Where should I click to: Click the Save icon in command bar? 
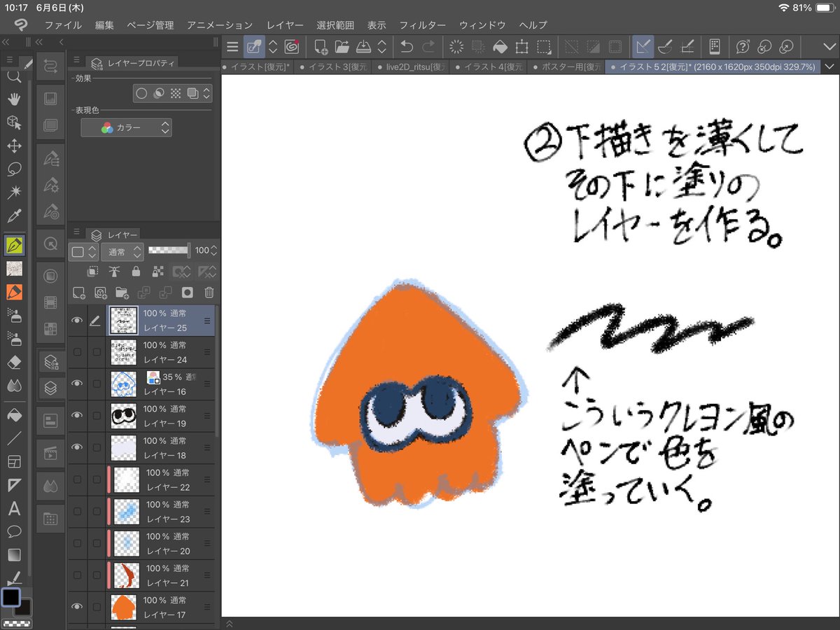363,47
